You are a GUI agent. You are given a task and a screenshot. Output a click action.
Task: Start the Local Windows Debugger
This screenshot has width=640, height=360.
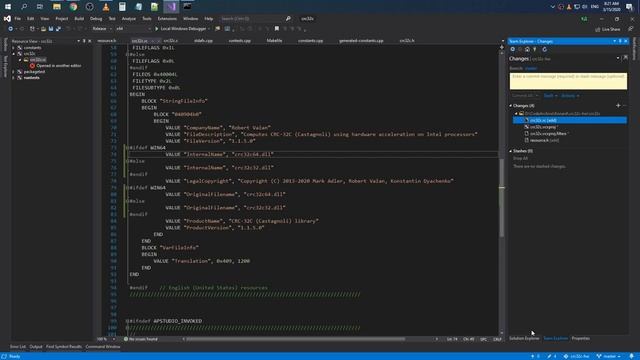[182, 29]
